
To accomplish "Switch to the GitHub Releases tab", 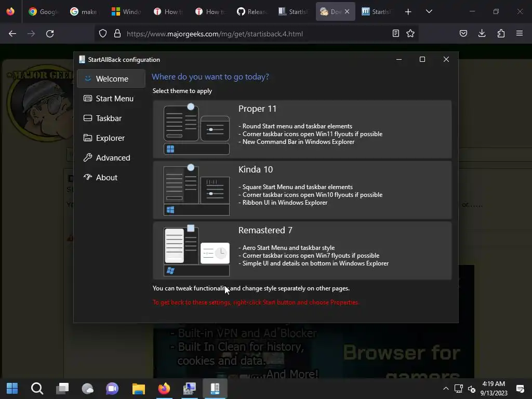I will click(251, 12).
